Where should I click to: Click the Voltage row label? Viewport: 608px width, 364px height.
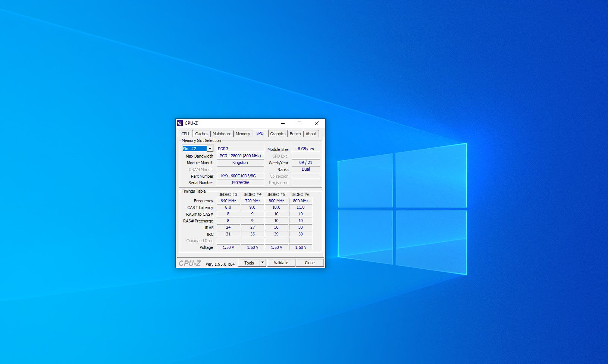pyautogui.click(x=206, y=247)
